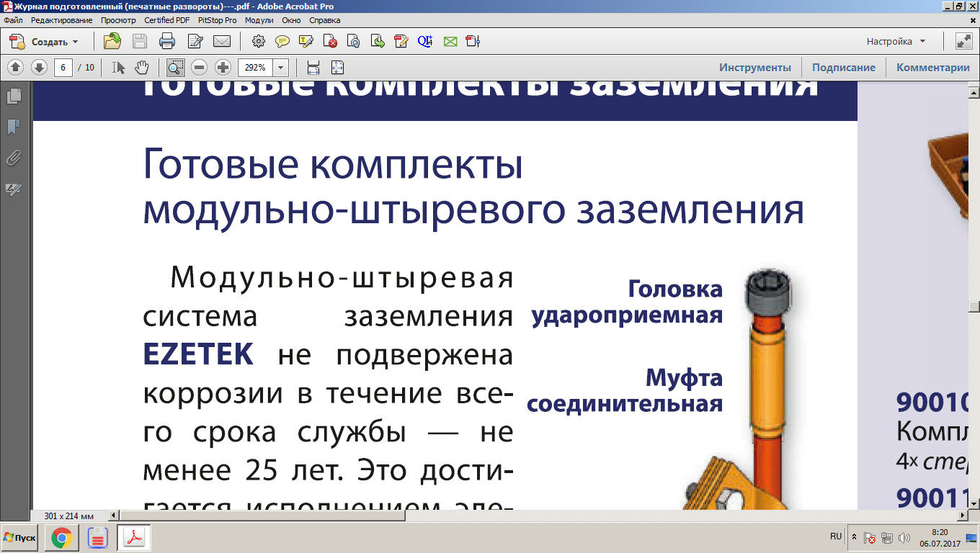Click the page size label 301 x 214 мм
Screen dimensions: 980x553
pyautogui.click(x=69, y=516)
